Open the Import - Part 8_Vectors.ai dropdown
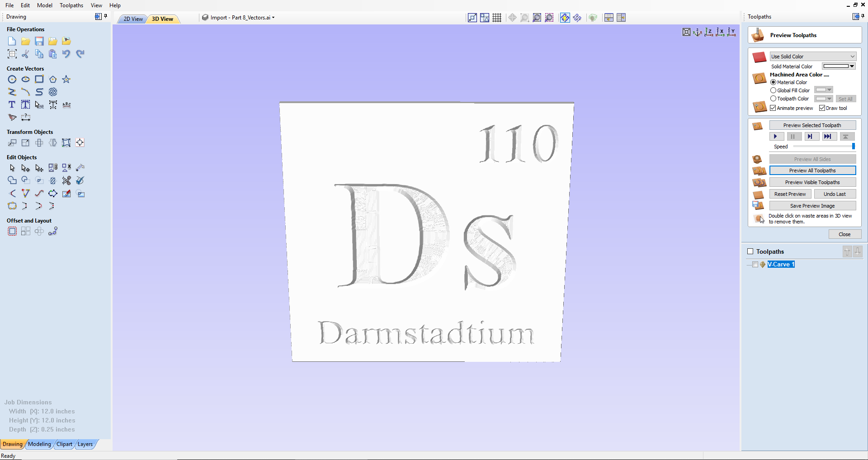 pos(239,18)
